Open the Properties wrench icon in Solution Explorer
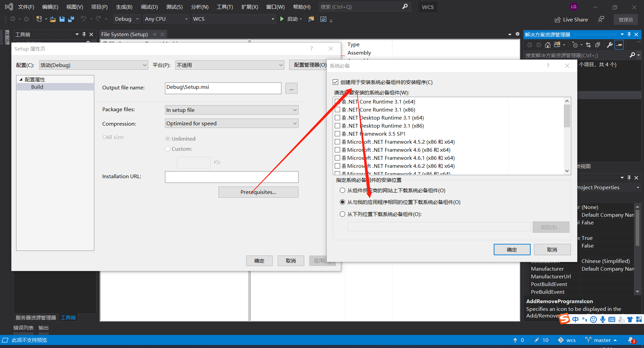The height and width of the screenshot is (348, 644). (609, 45)
